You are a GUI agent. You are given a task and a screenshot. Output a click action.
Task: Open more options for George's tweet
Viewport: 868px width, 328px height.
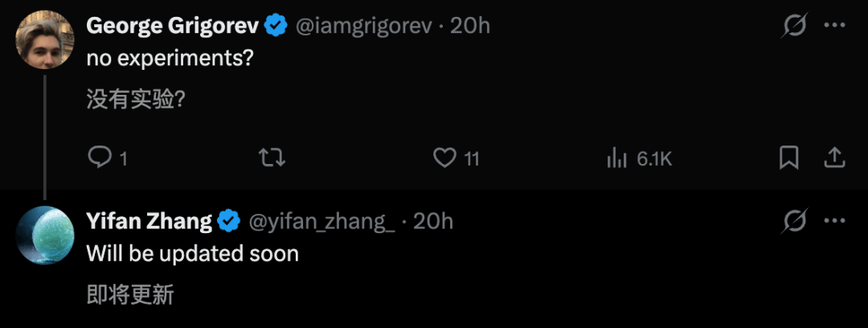(x=835, y=27)
